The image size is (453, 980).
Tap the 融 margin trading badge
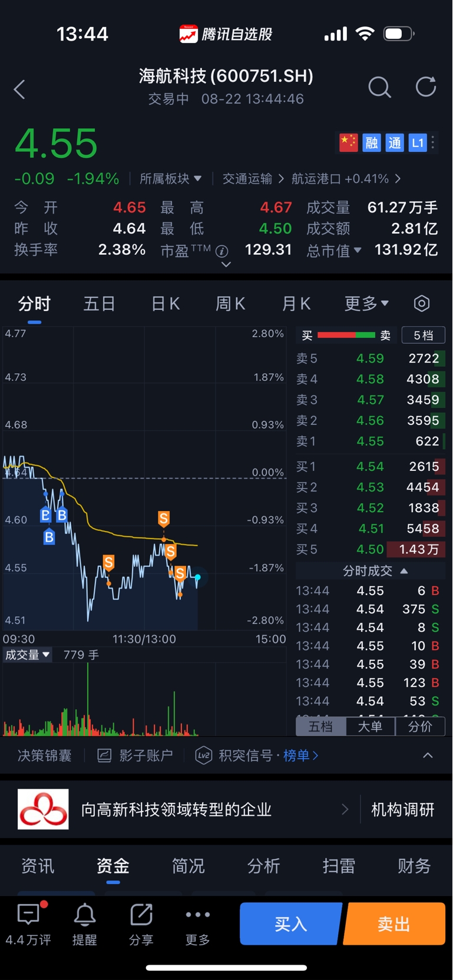(371, 142)
